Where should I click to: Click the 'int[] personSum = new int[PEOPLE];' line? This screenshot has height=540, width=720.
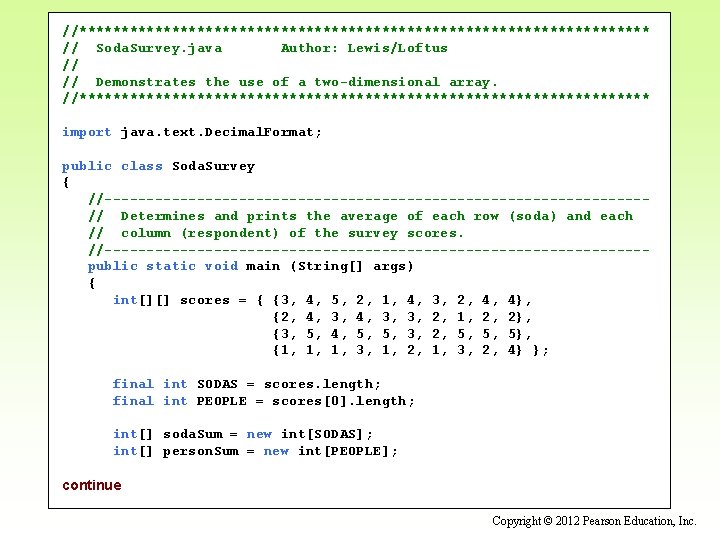point(255,451)
